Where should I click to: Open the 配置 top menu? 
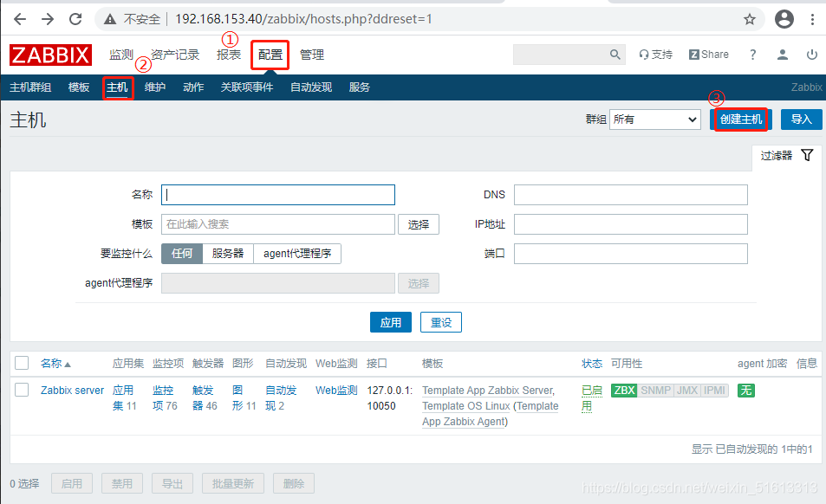click(x=270, y=55)
